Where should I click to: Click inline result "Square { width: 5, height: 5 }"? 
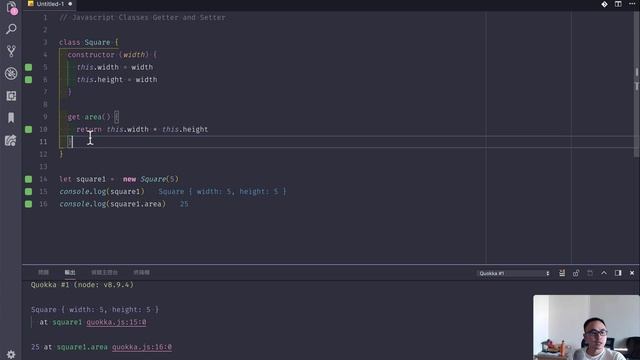(222, 191)
